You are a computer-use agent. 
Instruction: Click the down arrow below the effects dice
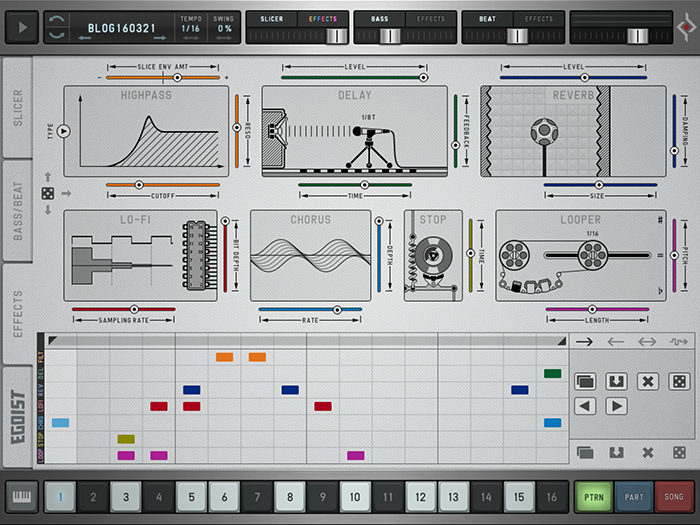tap(48, 209)
